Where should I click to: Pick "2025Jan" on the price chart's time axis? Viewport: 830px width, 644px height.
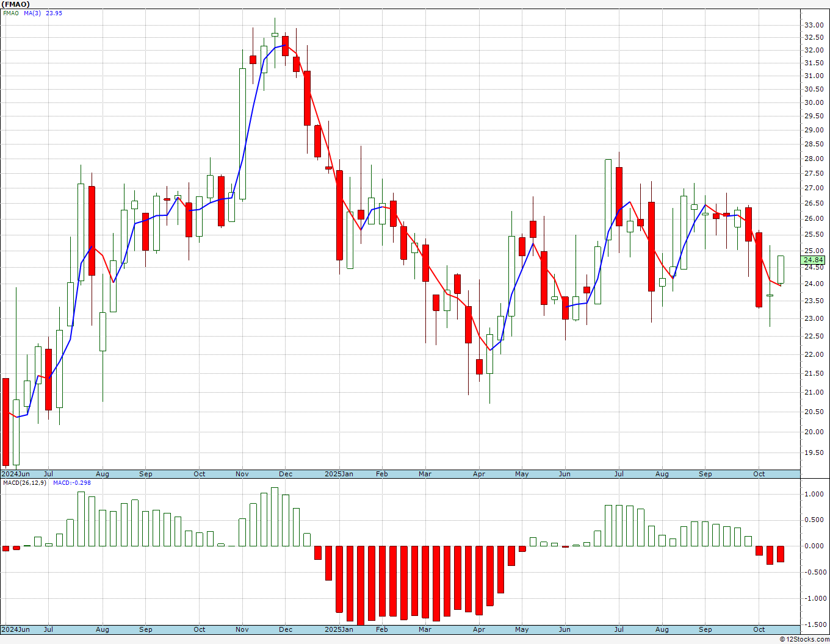click(x=339, y=474)
